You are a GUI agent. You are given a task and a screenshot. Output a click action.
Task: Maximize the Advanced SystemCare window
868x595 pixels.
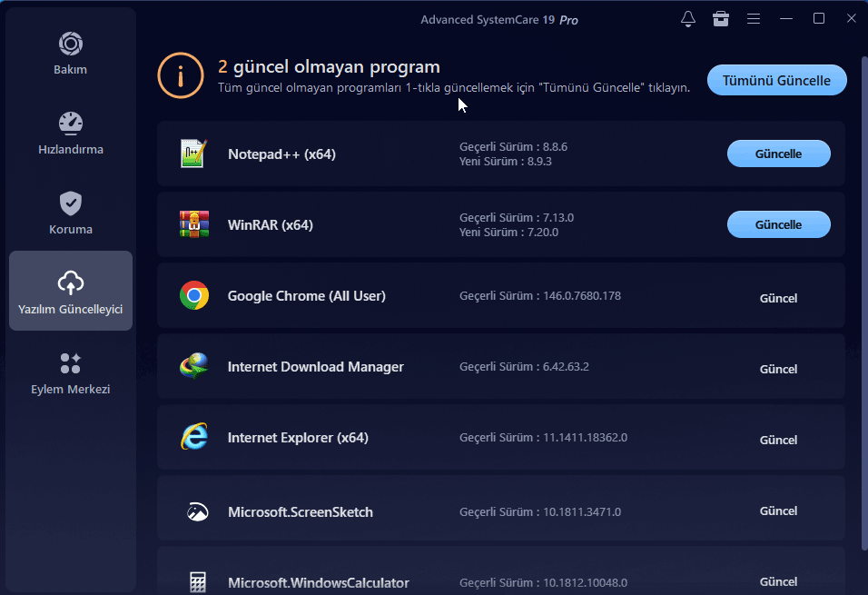pyautogui.click(x=819, y=19)
